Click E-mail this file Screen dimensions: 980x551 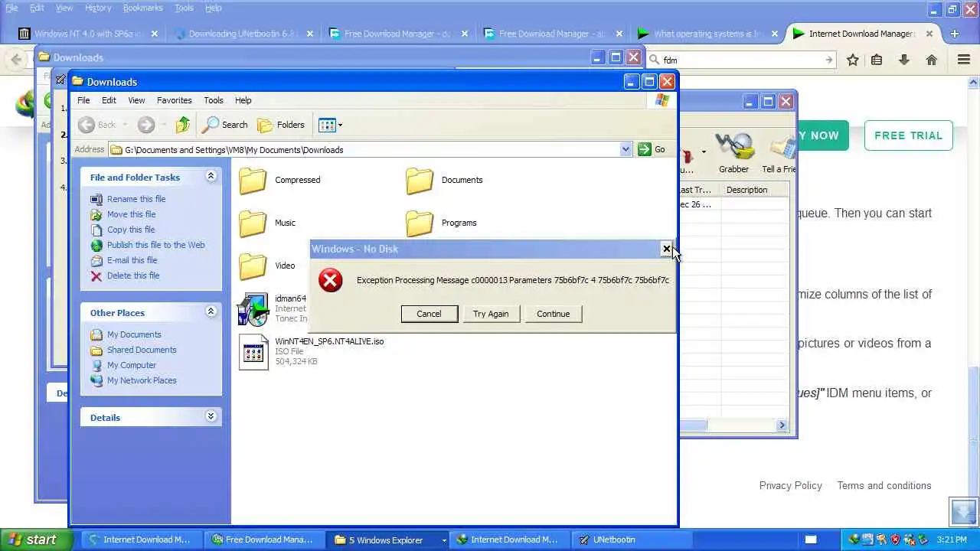coord(132,260)
